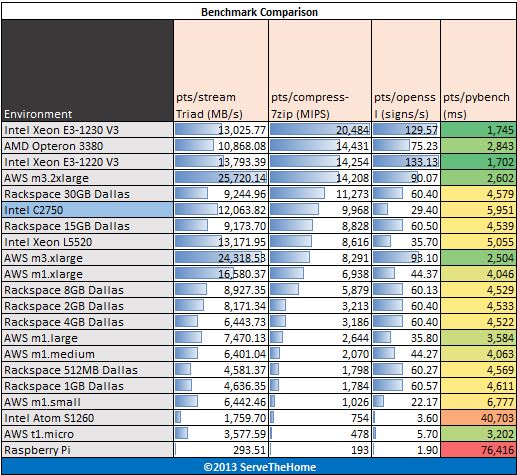Click the pts/openssl (signs/s) header

(x=406, y=71)
